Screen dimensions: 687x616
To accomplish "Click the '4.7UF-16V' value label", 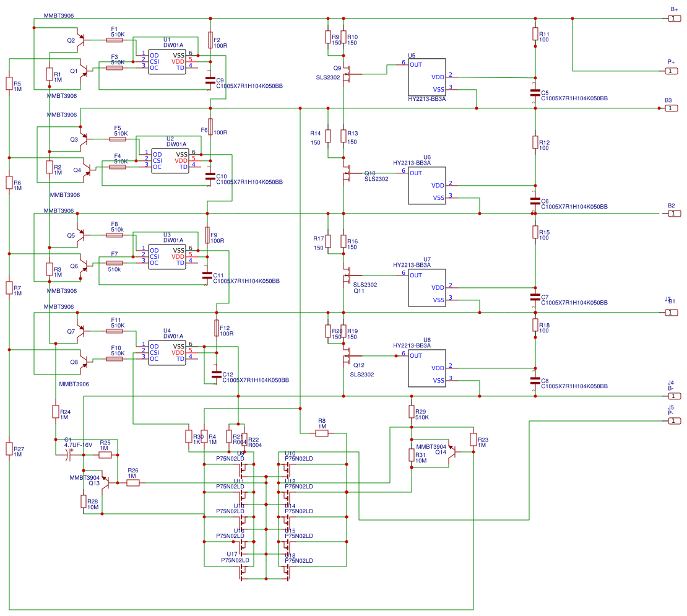I will tap(79, 445).
